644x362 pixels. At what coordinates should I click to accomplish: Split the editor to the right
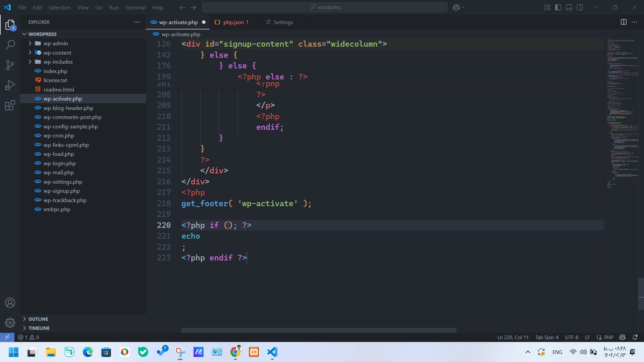[x=624, y=22]
